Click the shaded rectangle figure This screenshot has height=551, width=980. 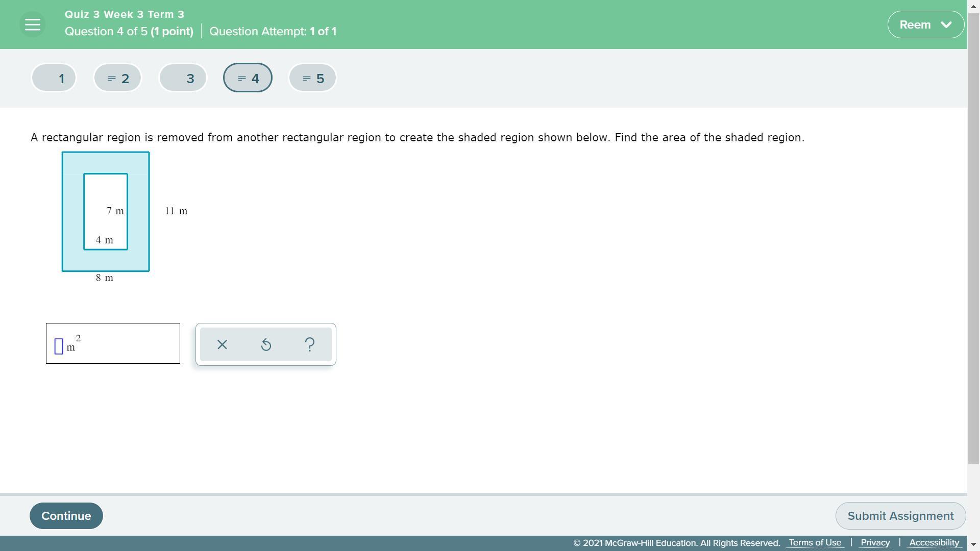coord(72,212)
